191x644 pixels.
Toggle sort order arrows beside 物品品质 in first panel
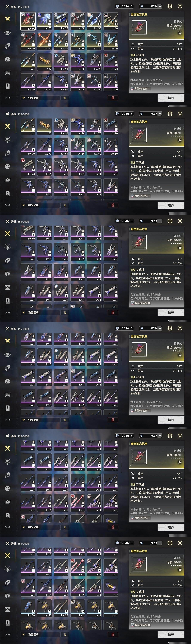(65, 98)
